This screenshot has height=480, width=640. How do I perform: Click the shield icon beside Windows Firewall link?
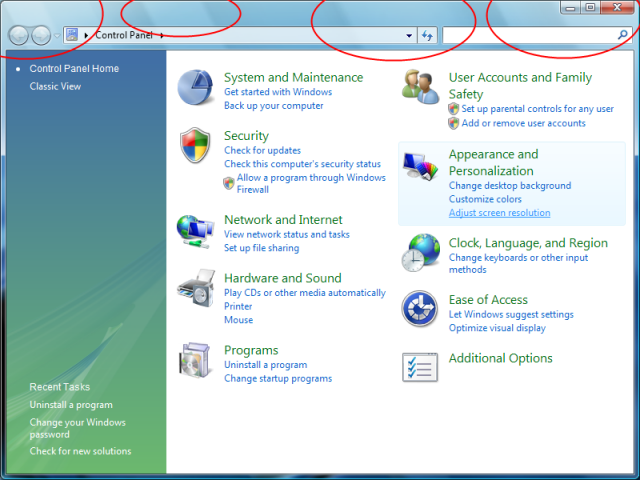pyautogui.click(x=229, y=183)
